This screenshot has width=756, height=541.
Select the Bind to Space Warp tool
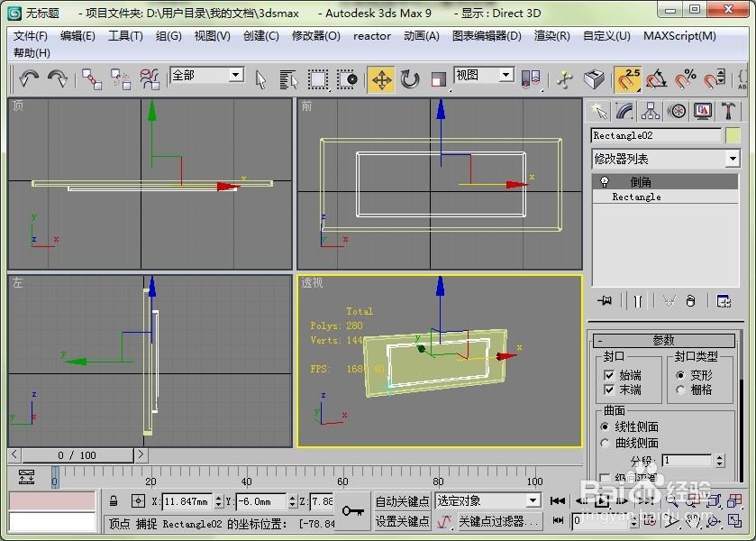(x=150, y=78)
